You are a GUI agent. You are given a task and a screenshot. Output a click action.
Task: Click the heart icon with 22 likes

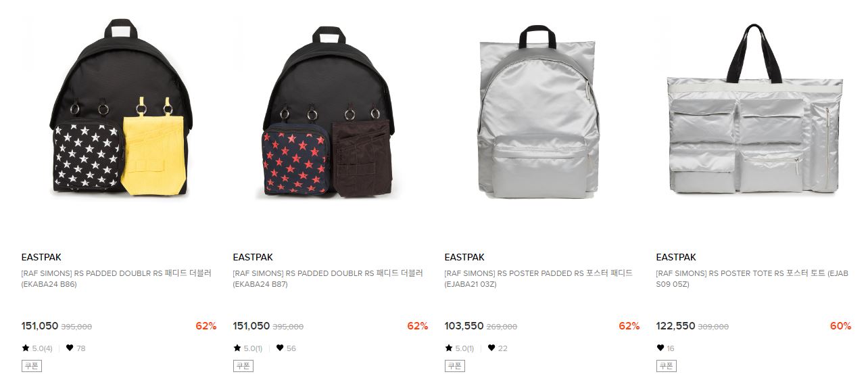tap(491, 348)
